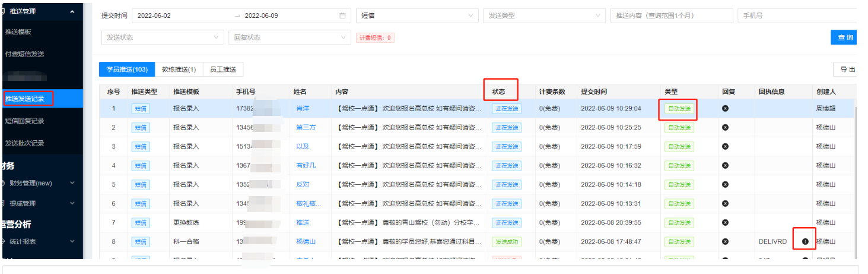Click timestamp 2022-06-09 10:29:04
Viewport: 868px width, 274px height.
[611, 109]
